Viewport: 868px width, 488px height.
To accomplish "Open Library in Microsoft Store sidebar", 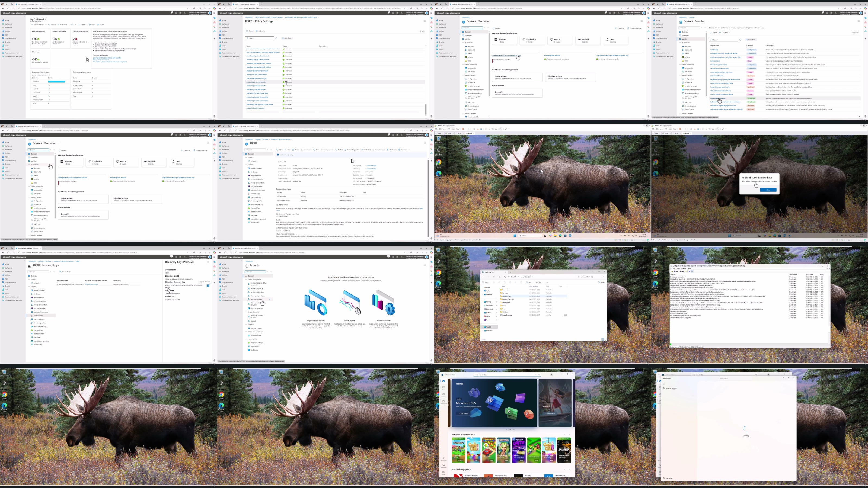I will click(443, 473).
